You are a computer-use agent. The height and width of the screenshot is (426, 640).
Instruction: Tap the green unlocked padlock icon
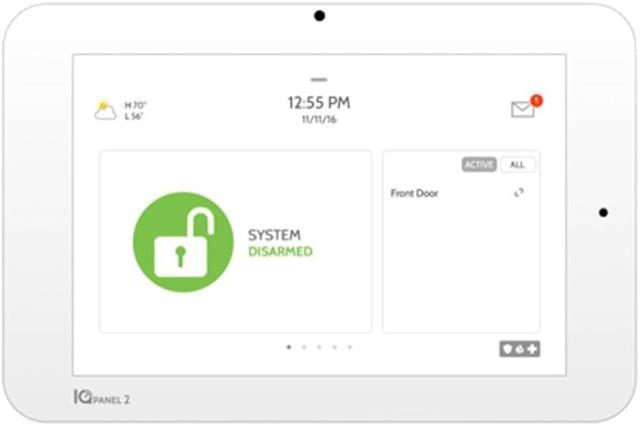click(x=183, y=242)
